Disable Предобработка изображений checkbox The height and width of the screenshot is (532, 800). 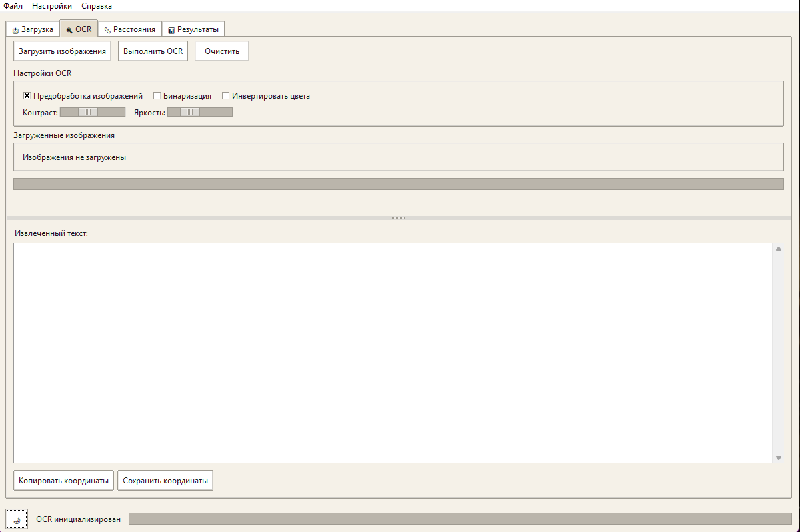[x=27, y=96]
